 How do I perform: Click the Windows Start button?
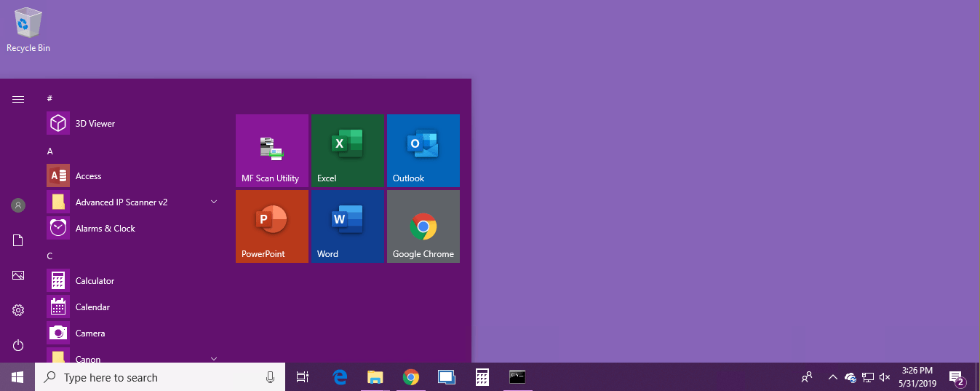[17, 377]
